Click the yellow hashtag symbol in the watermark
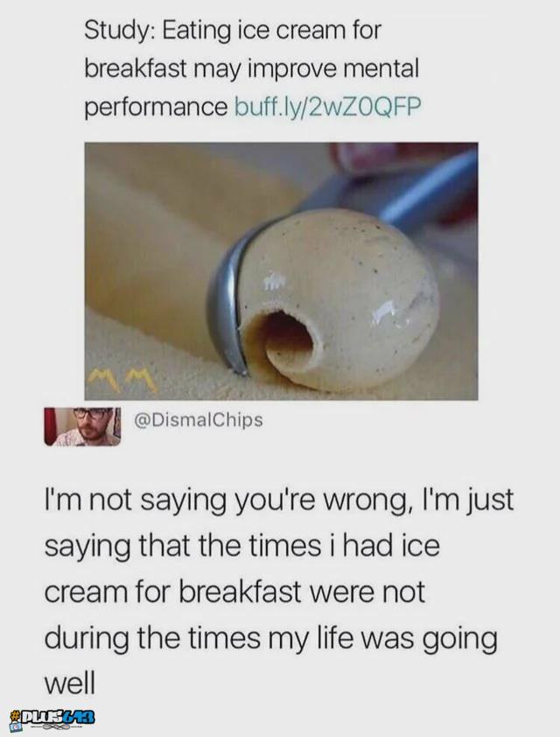This screenshot has width=560, height=737. click(16, 716)
